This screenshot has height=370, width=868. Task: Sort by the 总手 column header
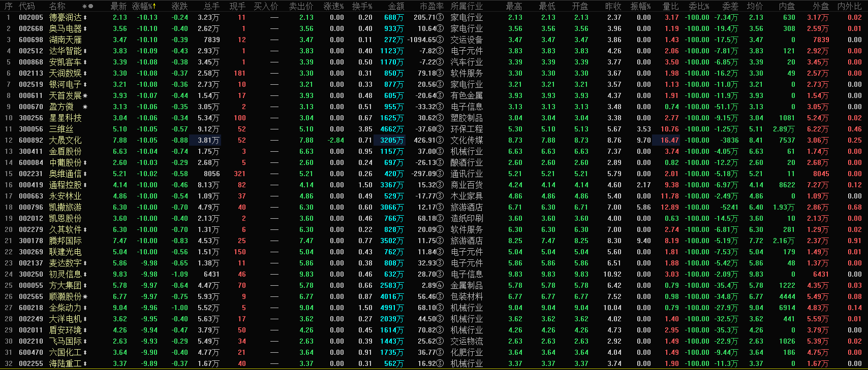pyautogui.click(x=211, y=6)
